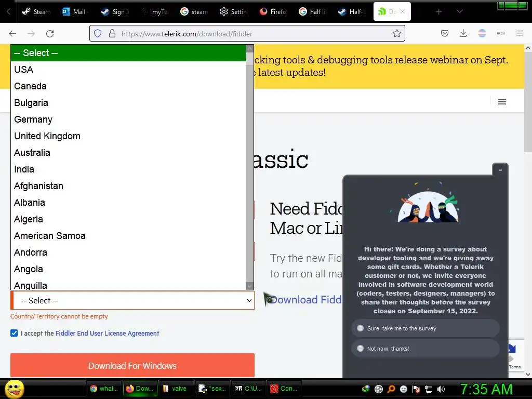The width and height of the screenshot is (532, 399).
Task: Click the soccer ball tray icon
Action: (379, 389)
